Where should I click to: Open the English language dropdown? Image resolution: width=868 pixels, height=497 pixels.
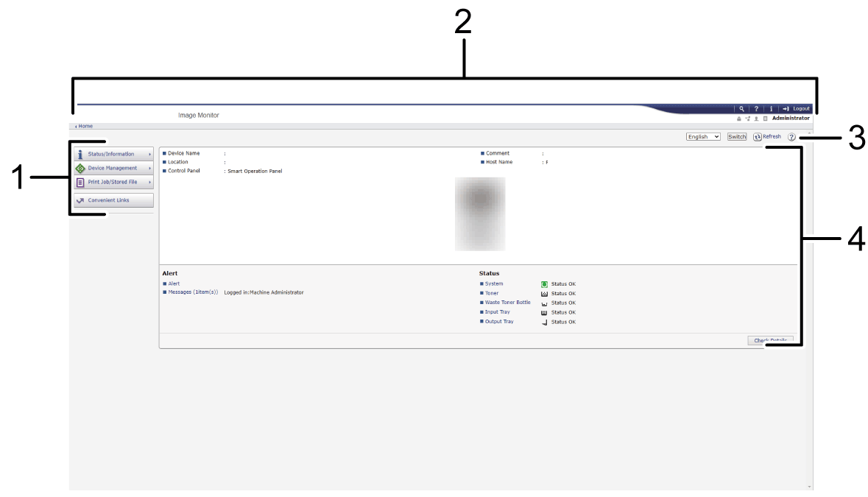(703, 137)
